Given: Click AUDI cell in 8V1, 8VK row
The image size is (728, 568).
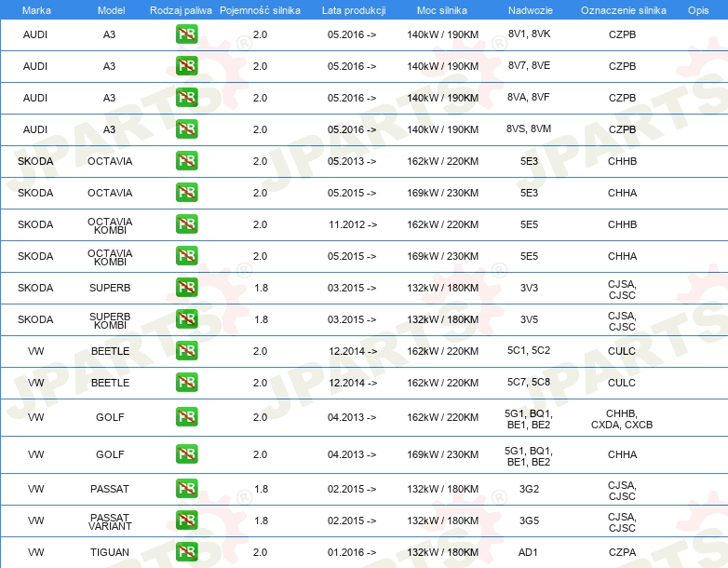Looking at the screenshot, I should 35,34.
